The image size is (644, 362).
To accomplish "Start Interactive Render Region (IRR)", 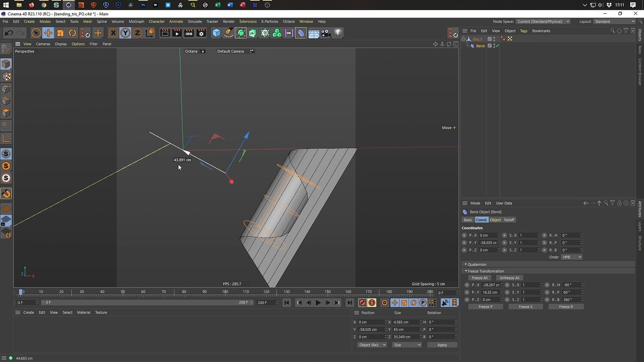I will click(x=189, y=33).
